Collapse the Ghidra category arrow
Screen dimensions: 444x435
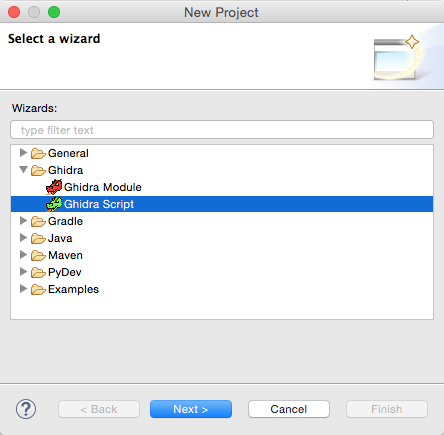(x=23, y=170)
